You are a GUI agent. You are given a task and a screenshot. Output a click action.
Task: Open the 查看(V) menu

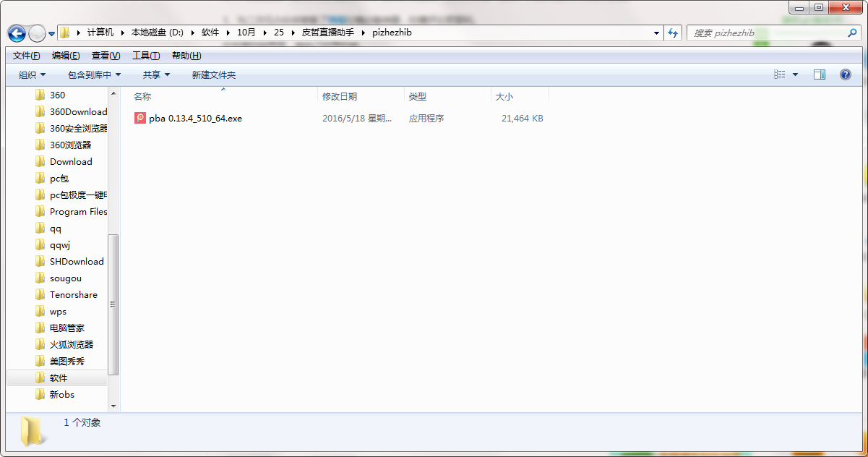[106, 56]
